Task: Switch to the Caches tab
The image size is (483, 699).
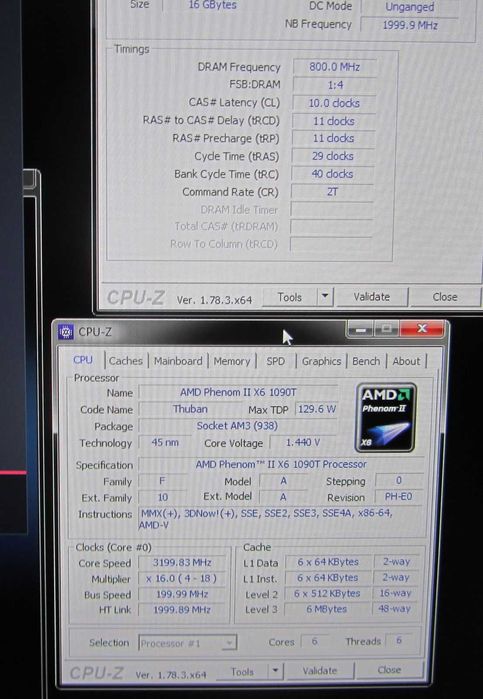Action: 125,361
